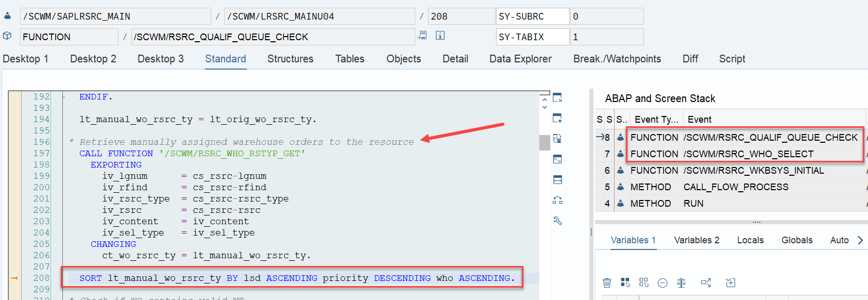Open the Structures tab

pos(291,59)
